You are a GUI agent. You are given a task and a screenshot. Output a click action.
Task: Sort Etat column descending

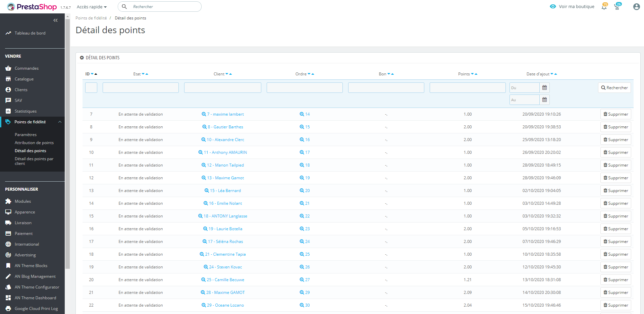(x=143, y=74)
